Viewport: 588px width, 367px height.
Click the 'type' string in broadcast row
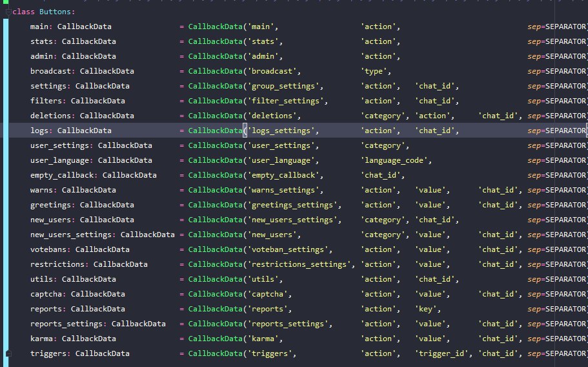374,71
